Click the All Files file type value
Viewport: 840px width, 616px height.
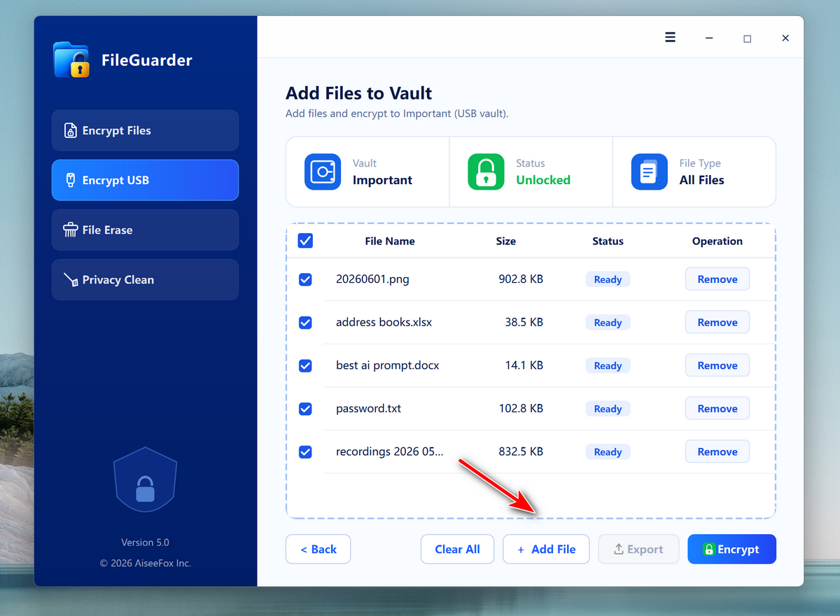(702, 180)
